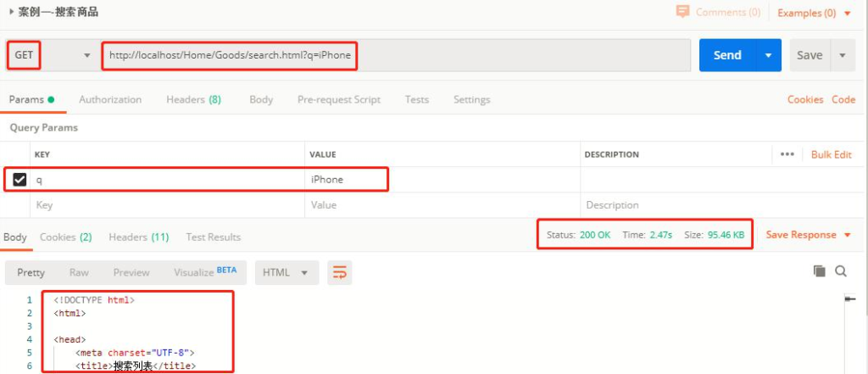Switch to the Authorization tab
Screen dimensions: 868x374
click(x=110, y=99)
